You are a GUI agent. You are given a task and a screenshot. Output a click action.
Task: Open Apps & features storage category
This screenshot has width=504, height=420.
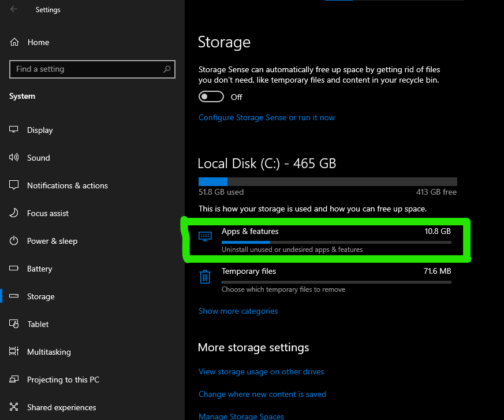[x=325, y=240]
